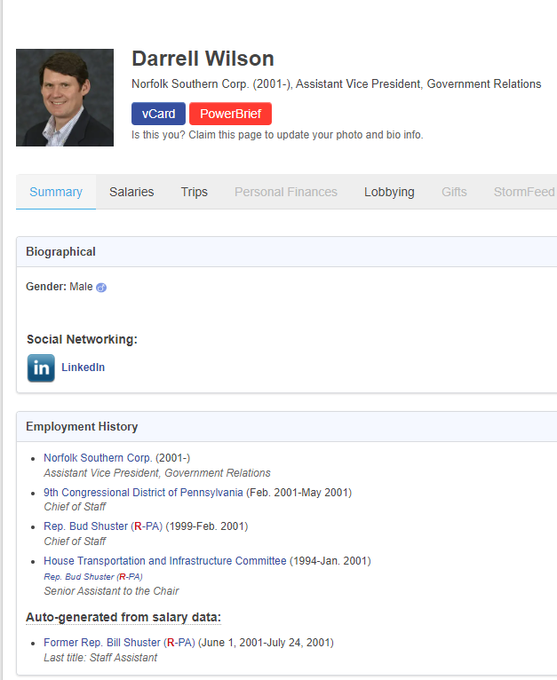The image size is (557, 680).
Task: Open Former Rep. Bill Shuster link
Action: coord(119,643)
